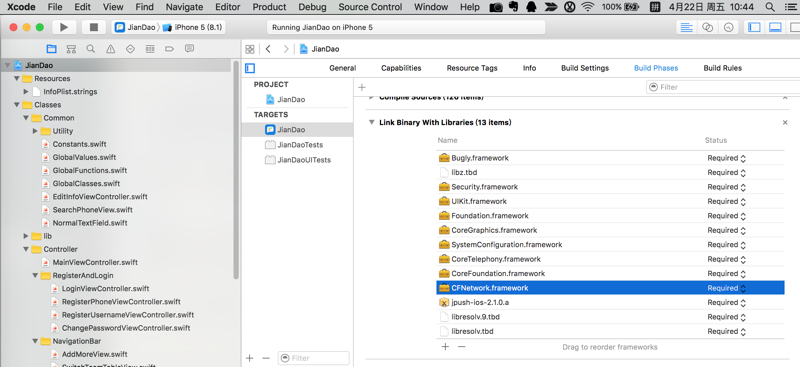
Task: Go back with the left chevron
Action: (268, 49)
